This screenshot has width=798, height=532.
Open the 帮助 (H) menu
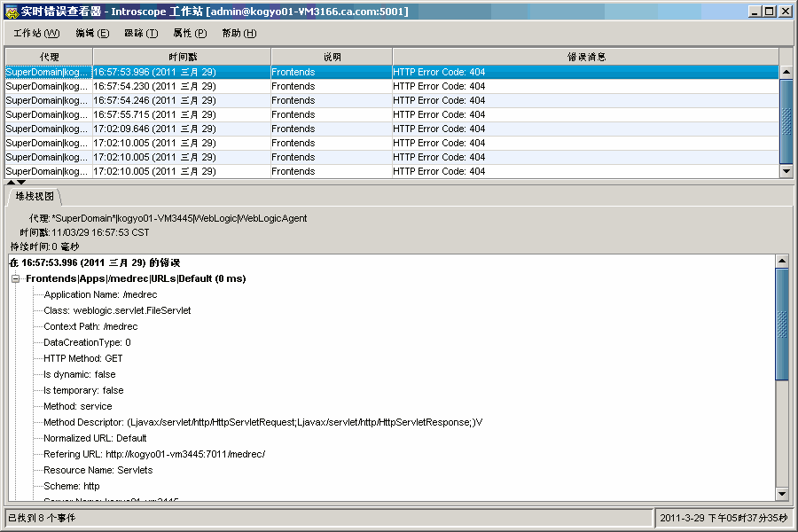point(239,33)
